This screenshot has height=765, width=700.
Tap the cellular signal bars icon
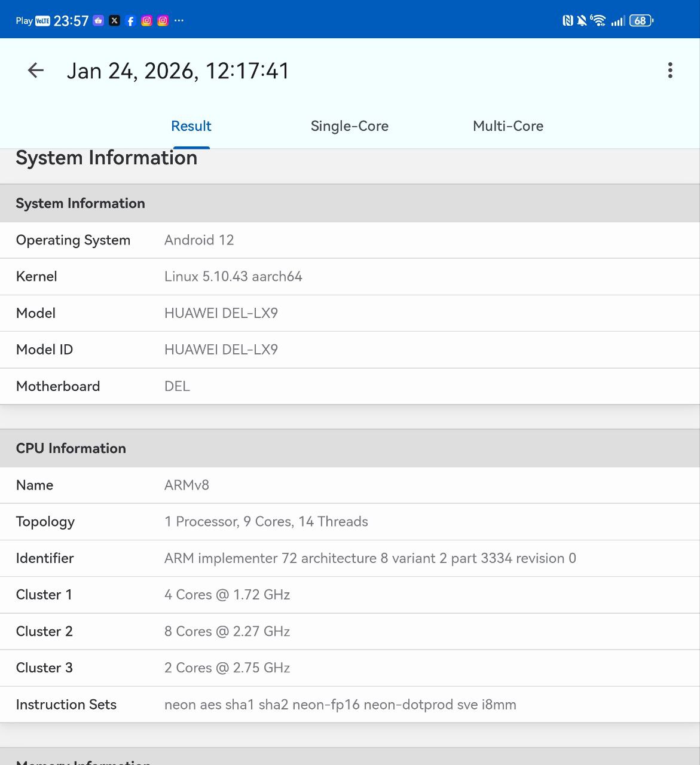(x=618, y=21)
